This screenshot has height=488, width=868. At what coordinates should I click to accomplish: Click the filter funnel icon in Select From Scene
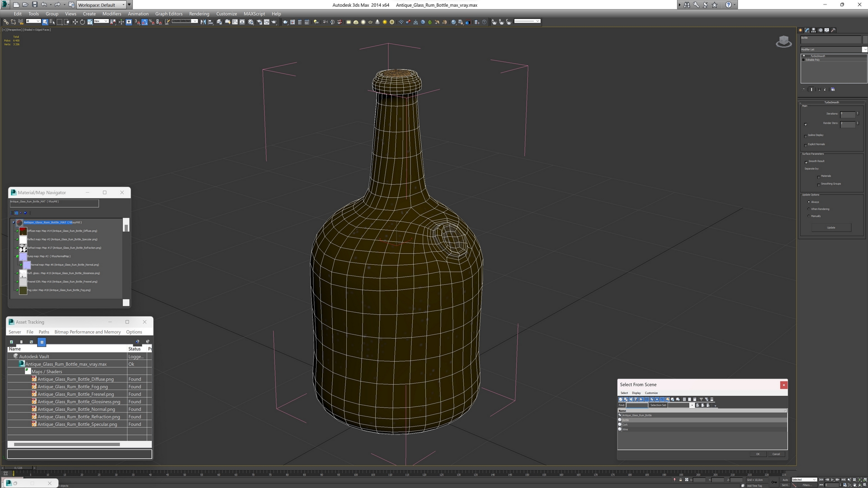pos(701,399)
